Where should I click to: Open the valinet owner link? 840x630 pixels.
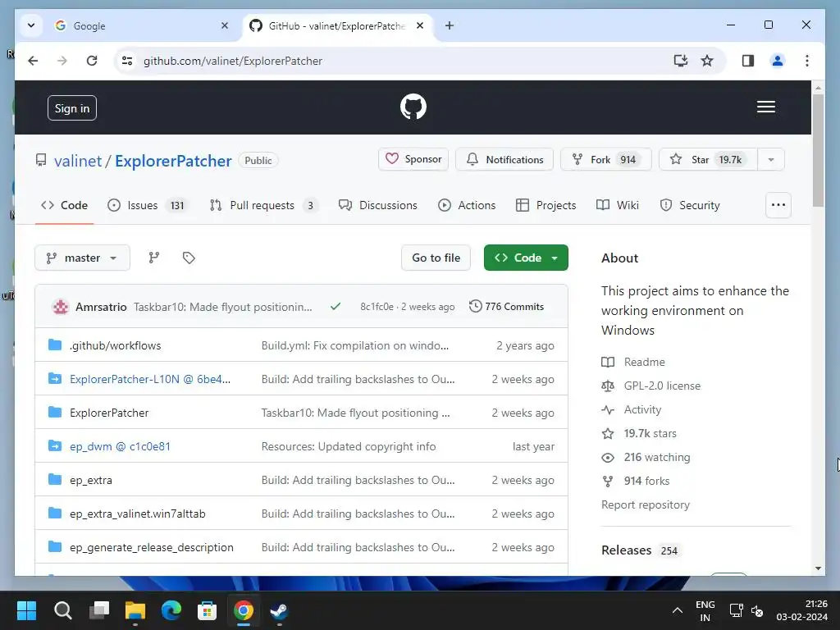78,161
